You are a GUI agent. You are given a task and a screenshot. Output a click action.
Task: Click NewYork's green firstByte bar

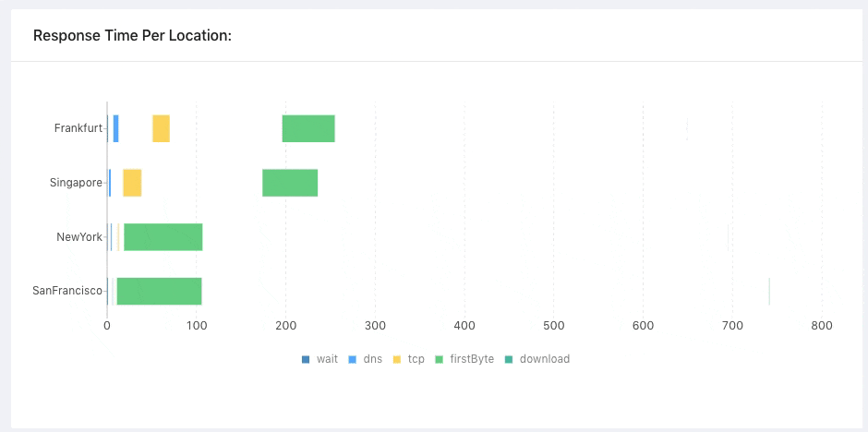[163, 237]
